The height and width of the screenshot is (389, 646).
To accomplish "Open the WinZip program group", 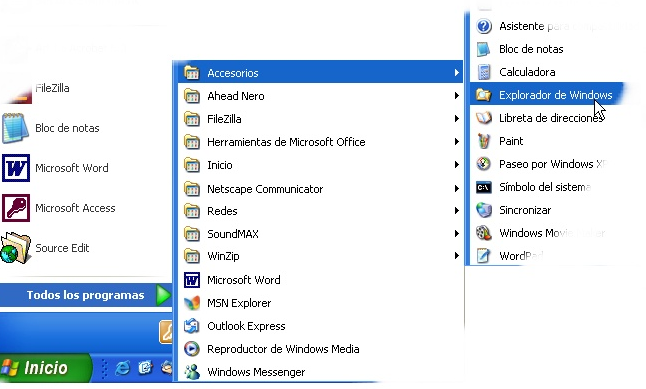I will (321, 256).
